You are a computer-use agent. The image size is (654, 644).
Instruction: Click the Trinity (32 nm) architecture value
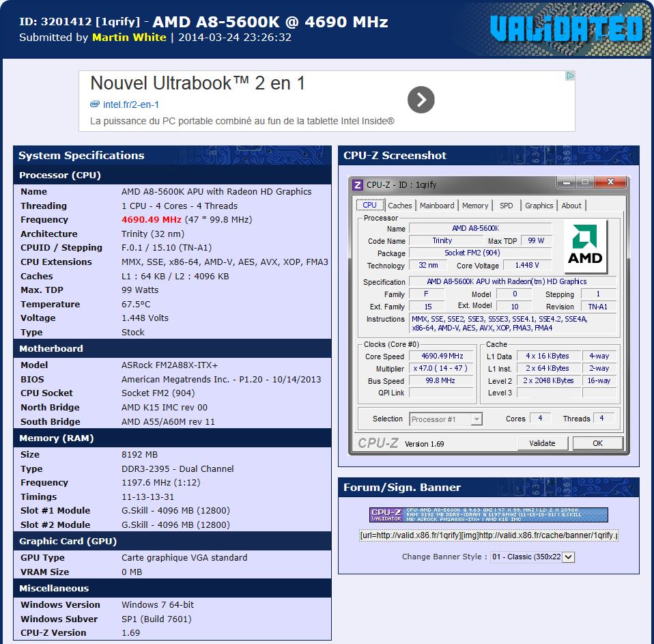coord(153,234)
